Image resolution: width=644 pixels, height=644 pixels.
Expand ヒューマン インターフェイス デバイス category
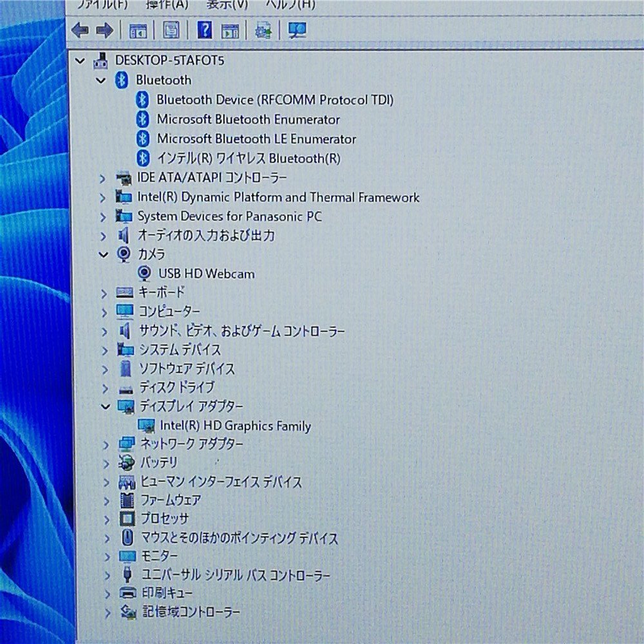click(x=106, y=482)
